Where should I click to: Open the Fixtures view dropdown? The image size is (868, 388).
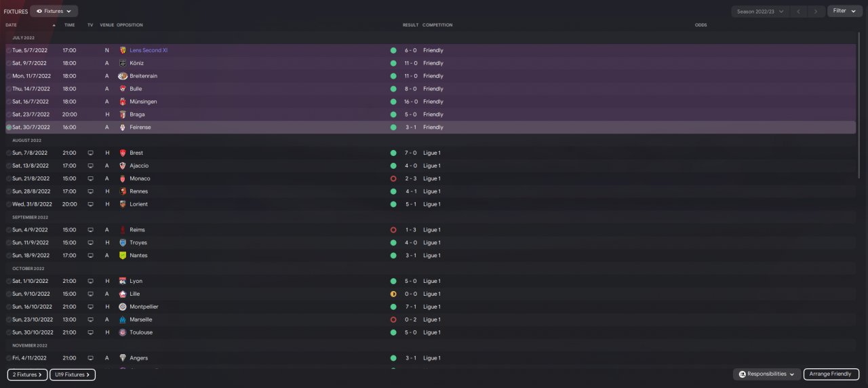(x=54, y=11)
